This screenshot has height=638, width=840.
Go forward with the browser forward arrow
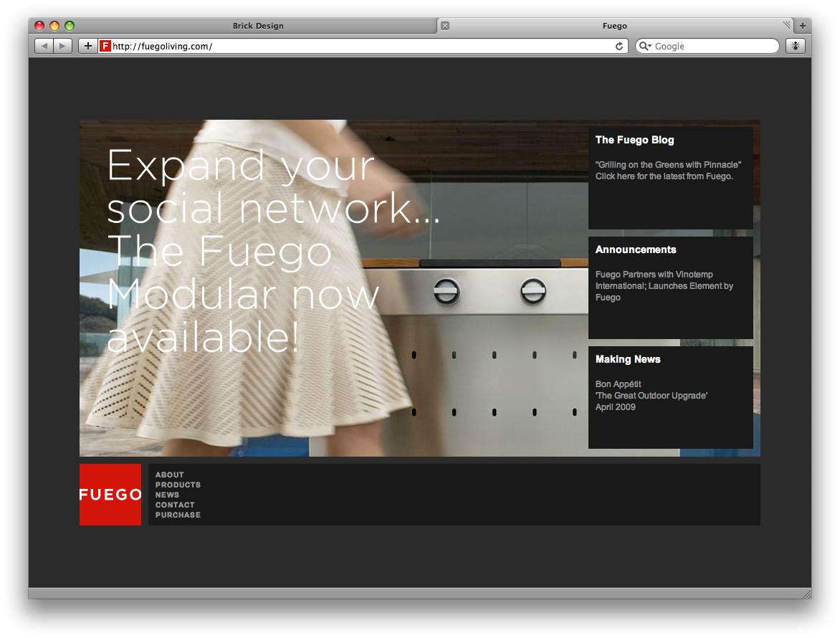point(62,46)
